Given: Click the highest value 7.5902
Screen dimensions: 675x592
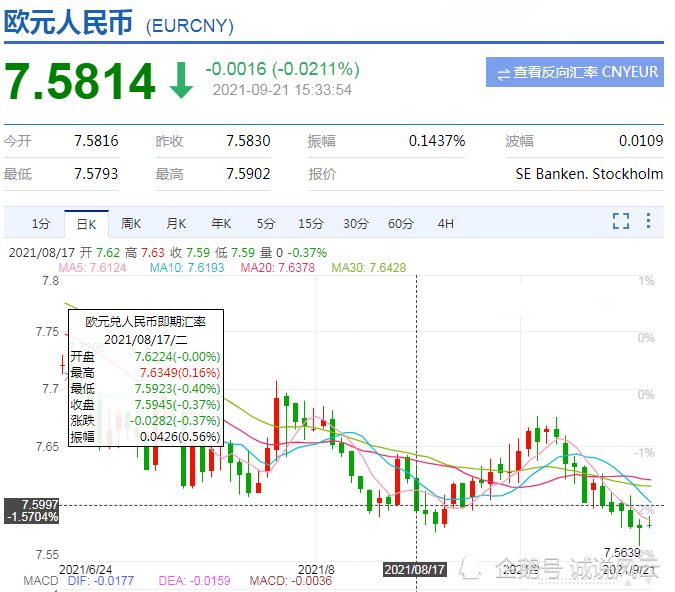Looking at the screenshot, I should point(248,174).
